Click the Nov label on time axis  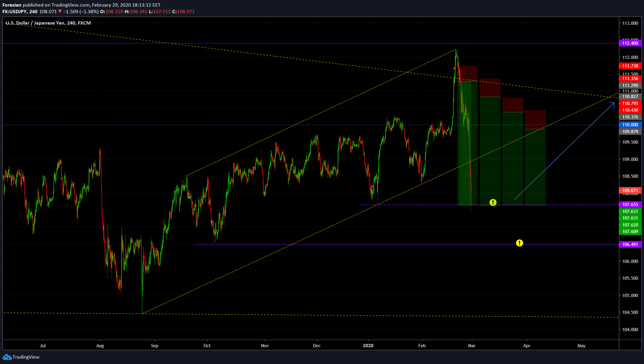[x=265, y=346]
